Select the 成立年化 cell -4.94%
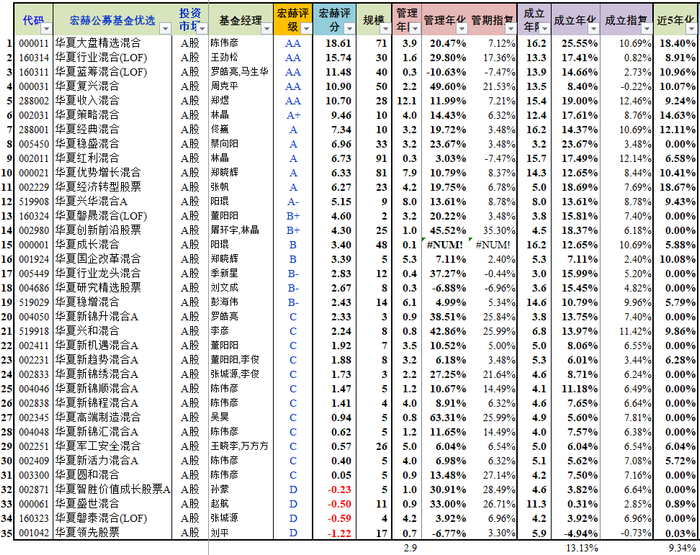The height and width of the screenshot is (555, 700). point(576,533)
